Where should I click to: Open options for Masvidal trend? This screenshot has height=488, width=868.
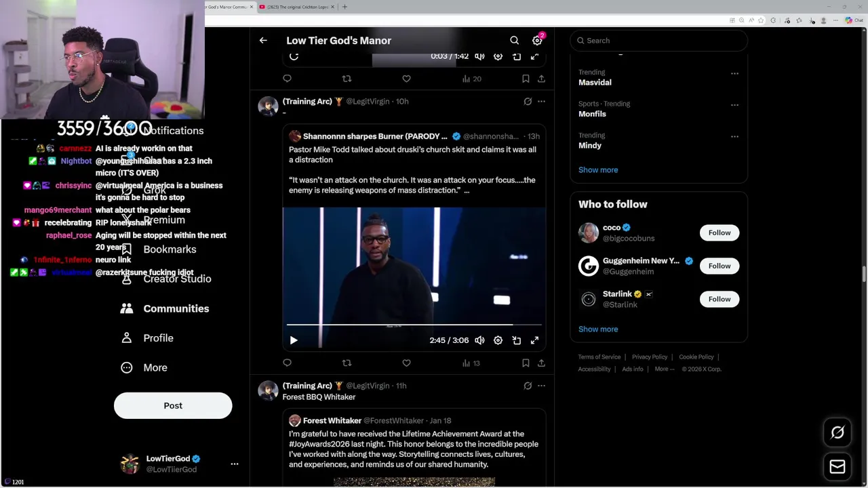734,73
